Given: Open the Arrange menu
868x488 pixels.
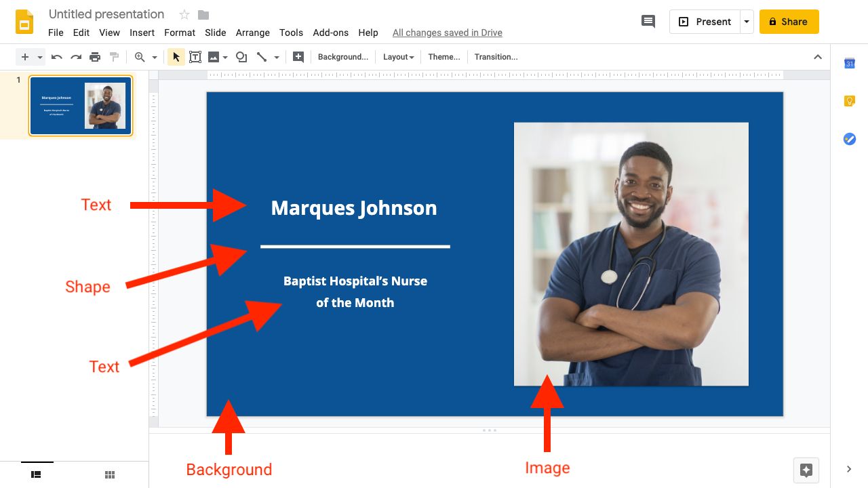Looking at the screenshot, I should tap(252, 33).
